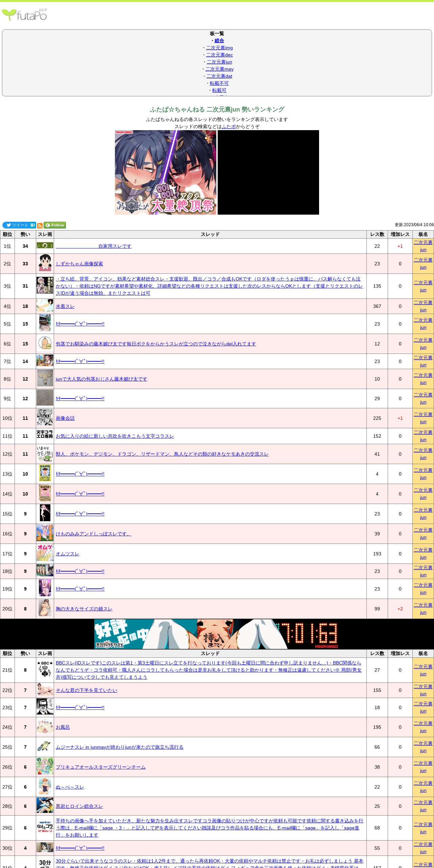434x868 pixels.
Task: Click the reply count 195 for お風呂
Action: 377,727
